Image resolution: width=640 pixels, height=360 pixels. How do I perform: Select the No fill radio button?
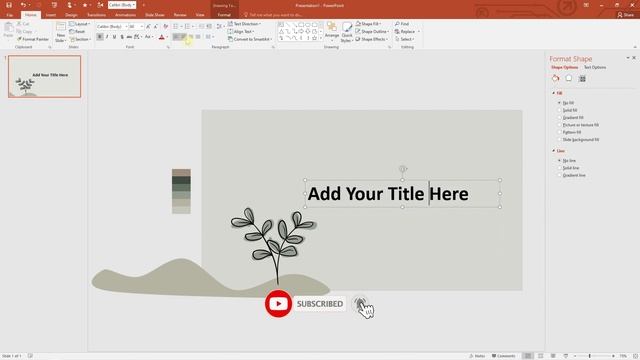point(560,103)
